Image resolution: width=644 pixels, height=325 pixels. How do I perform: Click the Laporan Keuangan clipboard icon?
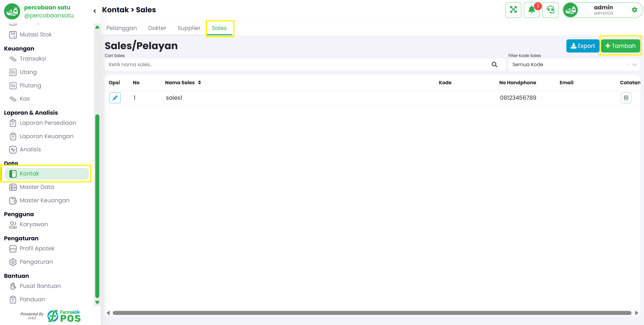tap(13, 136)
